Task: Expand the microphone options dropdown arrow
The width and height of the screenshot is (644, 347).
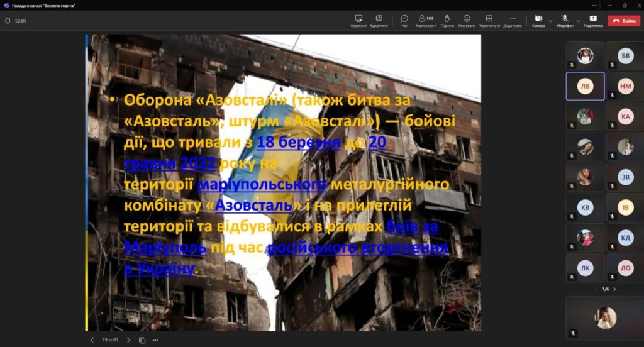Action: [x=579, y=21]
